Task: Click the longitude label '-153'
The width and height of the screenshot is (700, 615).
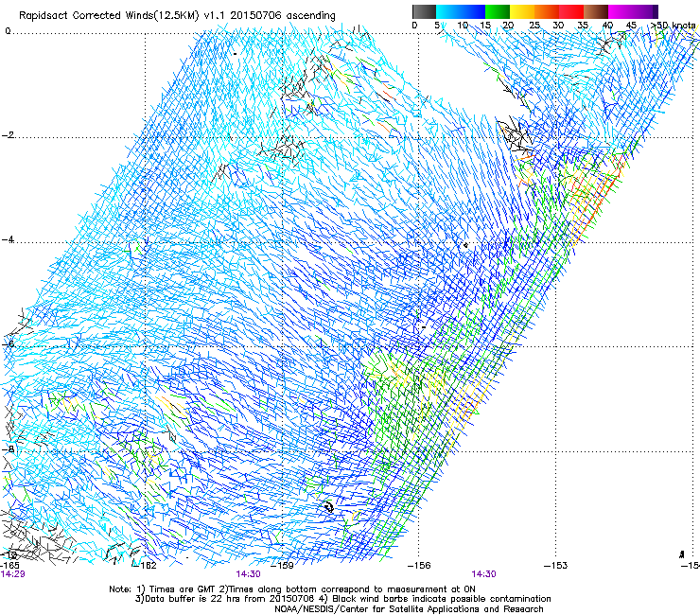Action: (x=556, y=566)
